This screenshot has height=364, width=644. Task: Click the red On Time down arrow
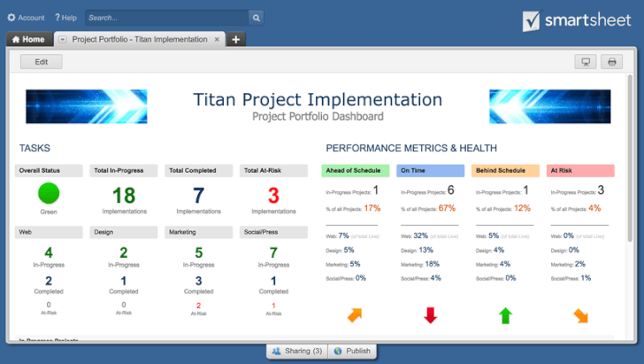(430, 315)
